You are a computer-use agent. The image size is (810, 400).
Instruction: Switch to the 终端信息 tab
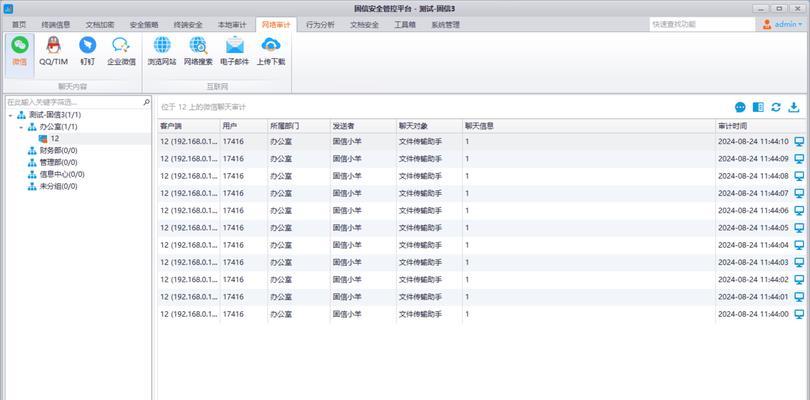click(x=56, y=24)
